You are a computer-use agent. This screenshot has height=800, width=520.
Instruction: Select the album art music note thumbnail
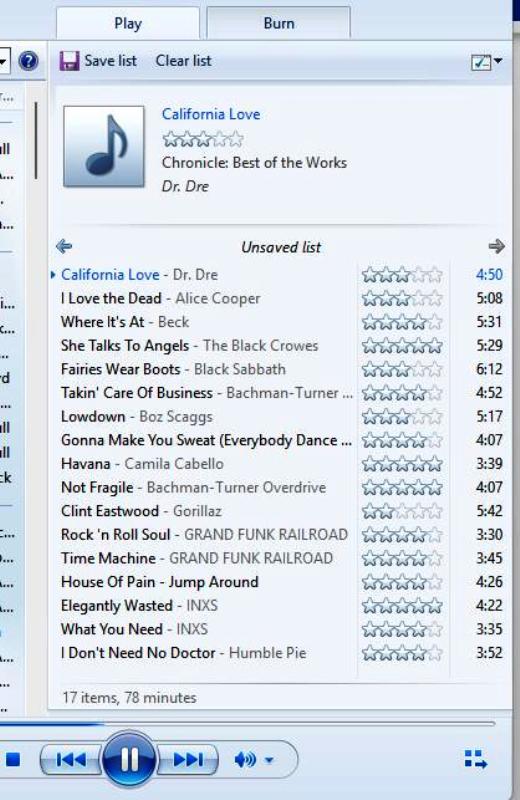[104, 146]
